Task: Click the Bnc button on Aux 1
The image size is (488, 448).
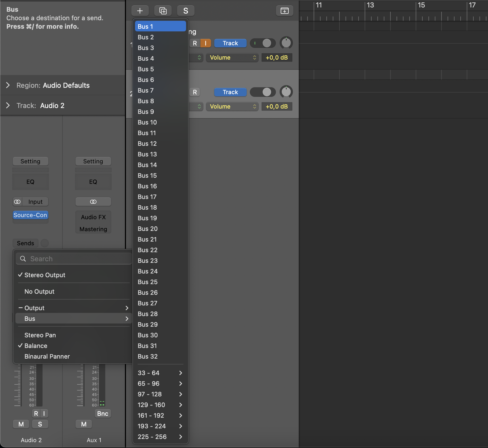Action: pyautogui.click(x=103, y=413)
